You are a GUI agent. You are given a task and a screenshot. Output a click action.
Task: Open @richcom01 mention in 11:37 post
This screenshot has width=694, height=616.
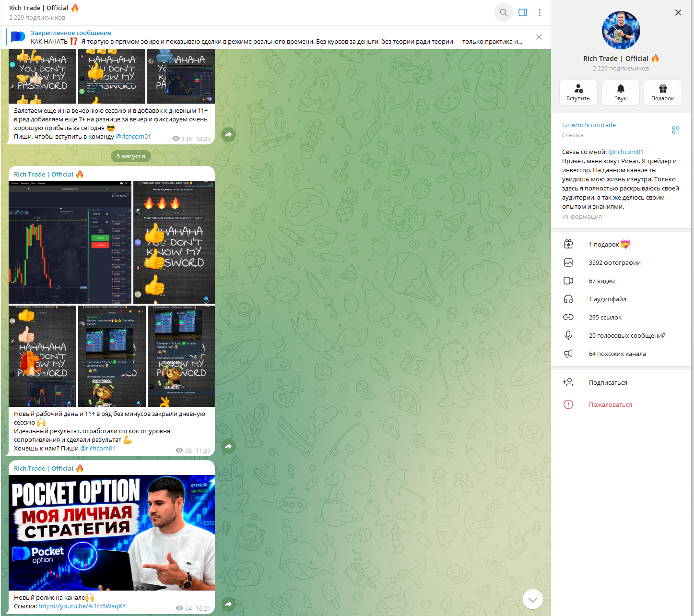(98, 449)
